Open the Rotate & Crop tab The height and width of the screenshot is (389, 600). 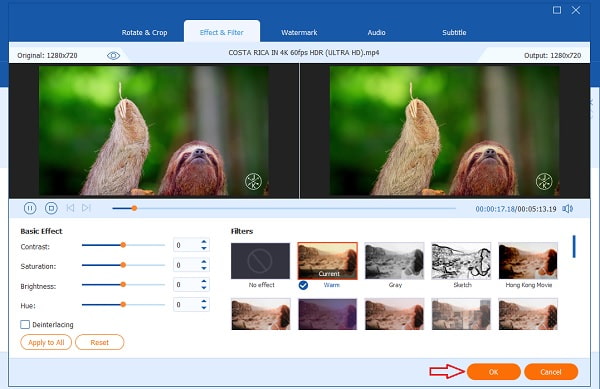[144, 33]
